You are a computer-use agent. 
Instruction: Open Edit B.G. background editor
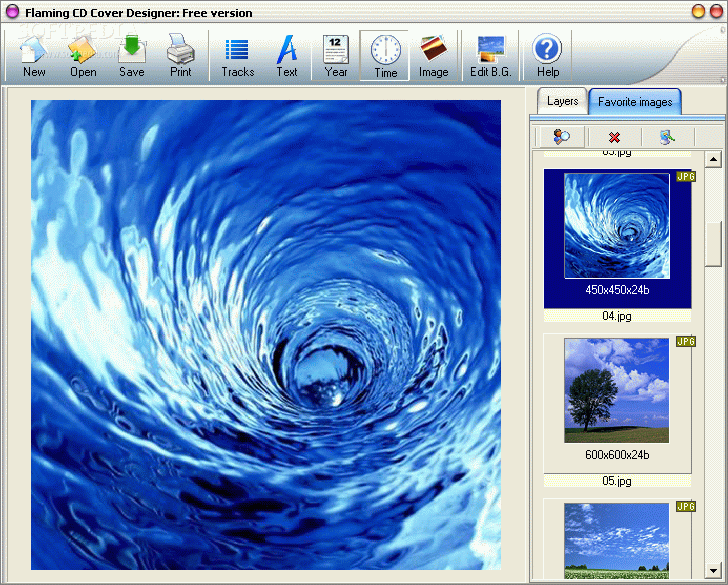491,56
